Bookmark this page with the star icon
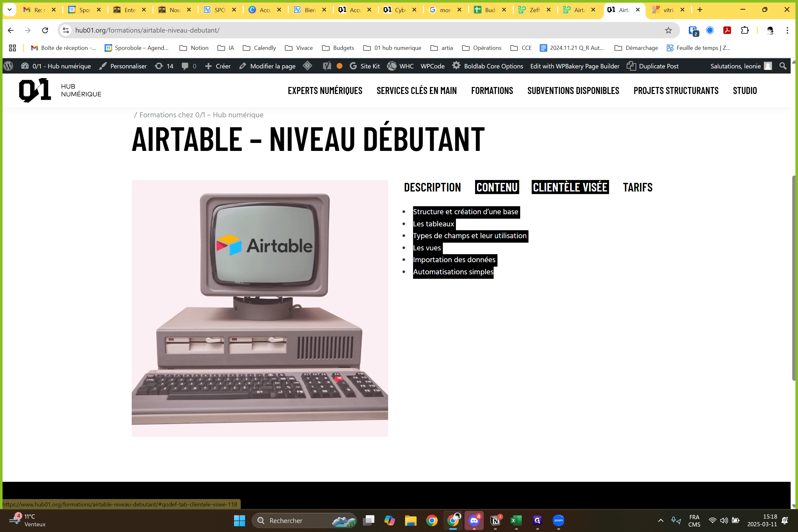 (669, 31)
